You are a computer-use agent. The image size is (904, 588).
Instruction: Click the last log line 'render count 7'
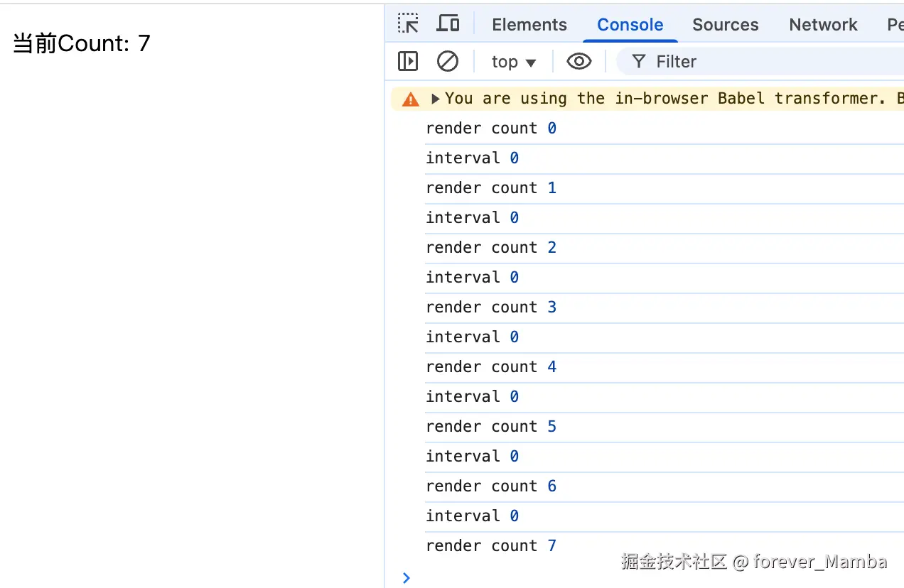(490, 546)
